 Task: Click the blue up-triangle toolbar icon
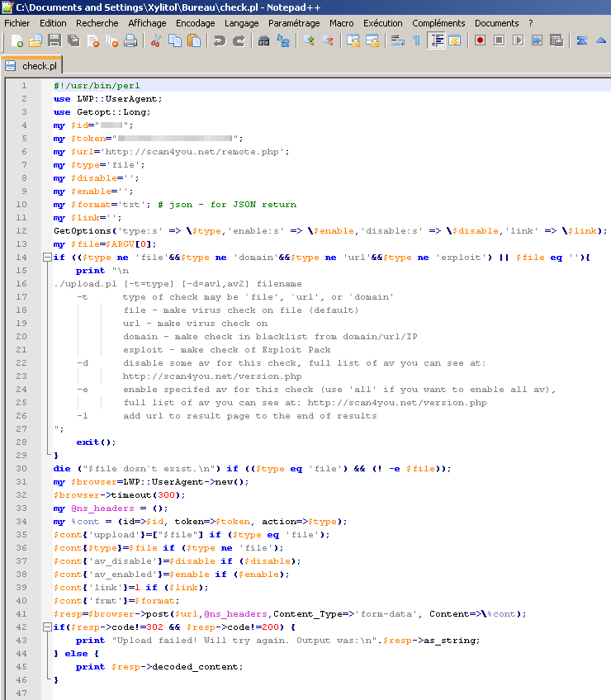[601, 41]
